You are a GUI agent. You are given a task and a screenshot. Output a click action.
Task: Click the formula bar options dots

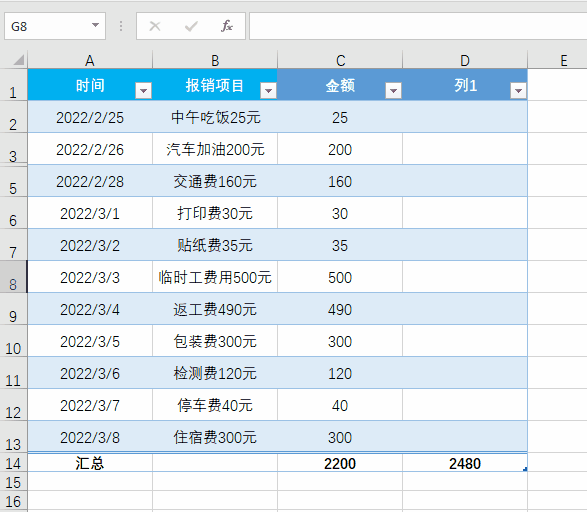coord(121,26)
